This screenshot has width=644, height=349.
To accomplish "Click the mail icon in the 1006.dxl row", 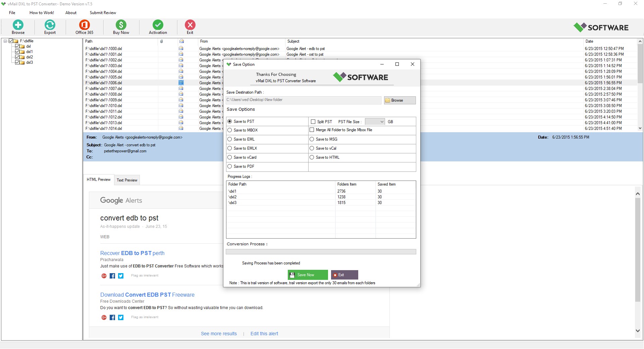I will (181, 83).
